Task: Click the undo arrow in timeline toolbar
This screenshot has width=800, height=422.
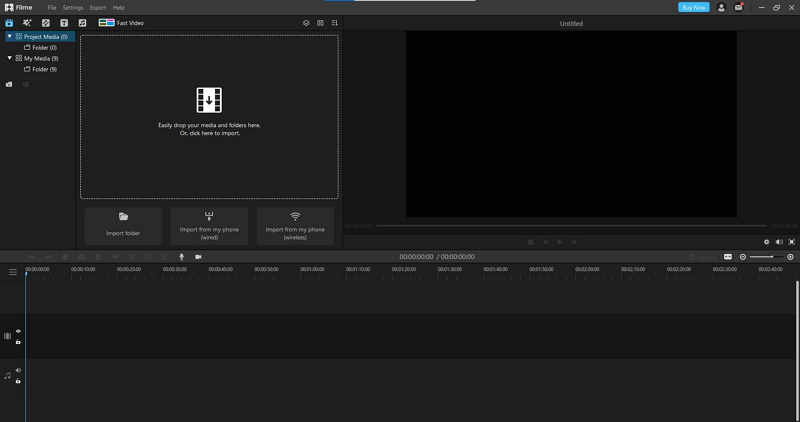Action: 32,257
